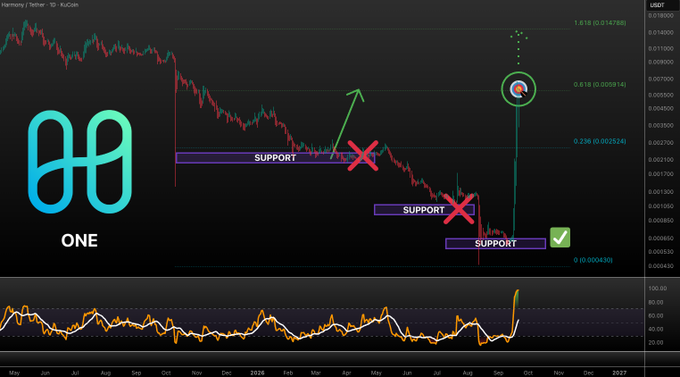
Task: Click the 1.618 (0.014788) Fibonacci label
Action: 600,23
